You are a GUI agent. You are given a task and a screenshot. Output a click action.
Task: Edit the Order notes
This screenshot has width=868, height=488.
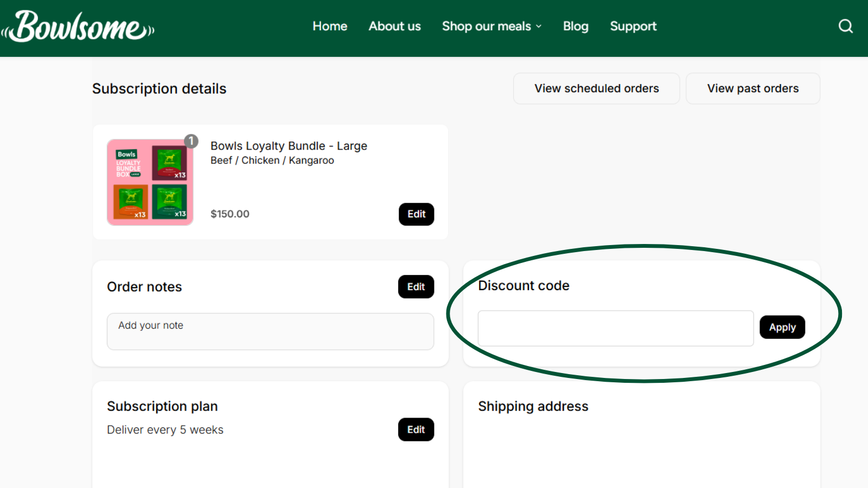click(x=416, y=287)
